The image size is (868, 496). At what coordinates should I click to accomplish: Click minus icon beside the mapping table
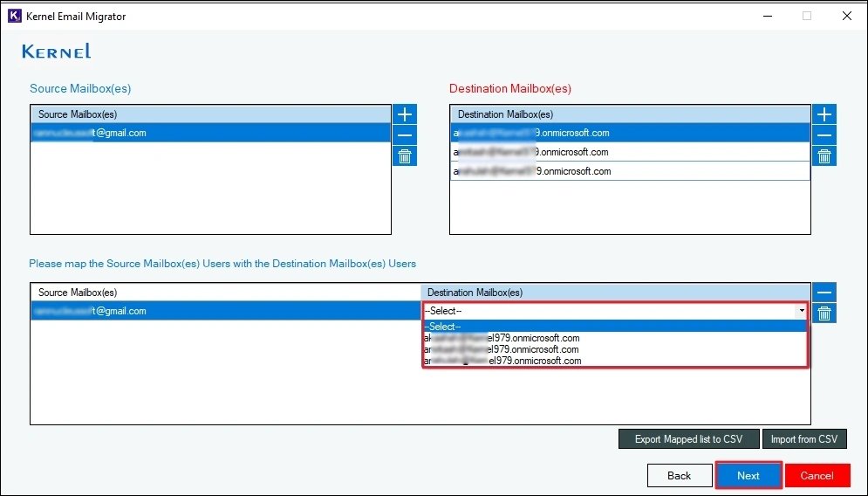(x=824, y=293)
